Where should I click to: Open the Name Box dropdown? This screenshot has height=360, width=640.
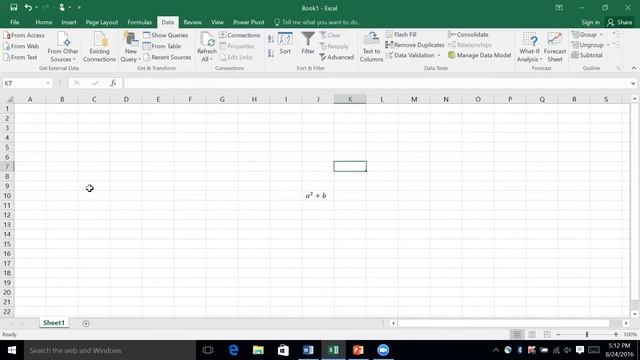coord(48,83)
